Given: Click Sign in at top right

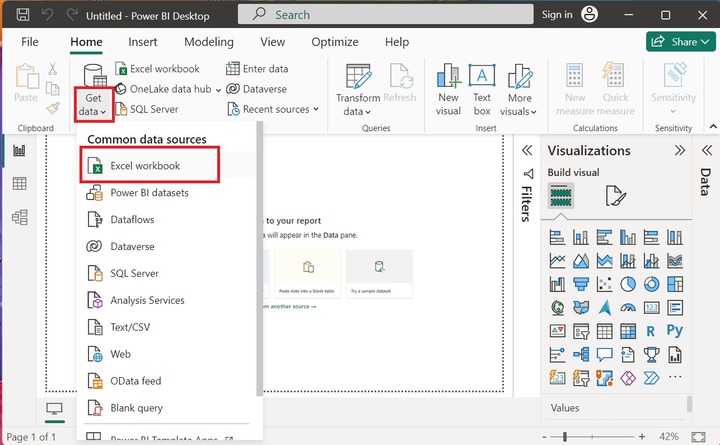Looking at the screenshot, I should [557, 15].
